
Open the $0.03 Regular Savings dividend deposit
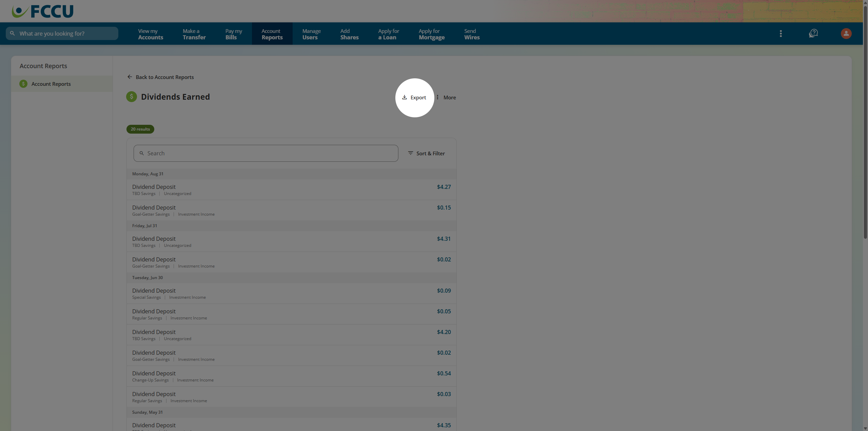291,397
